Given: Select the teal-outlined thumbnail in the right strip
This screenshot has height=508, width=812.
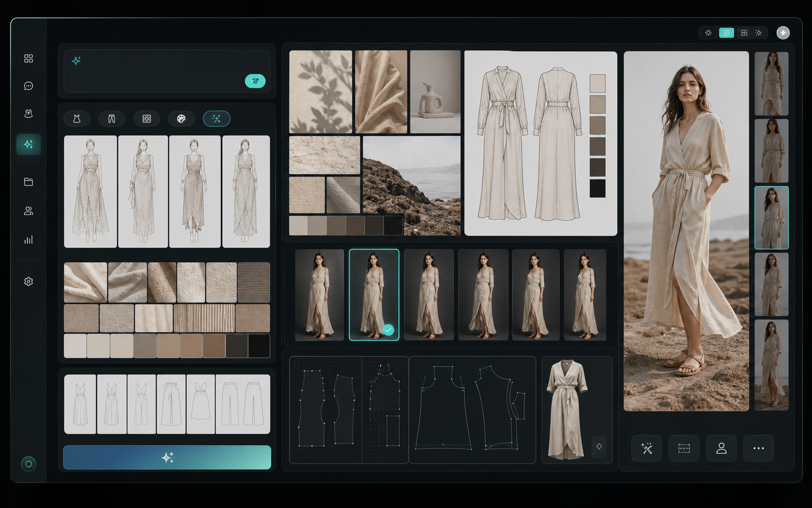Looking at the screenshot, I should point(772,218).
